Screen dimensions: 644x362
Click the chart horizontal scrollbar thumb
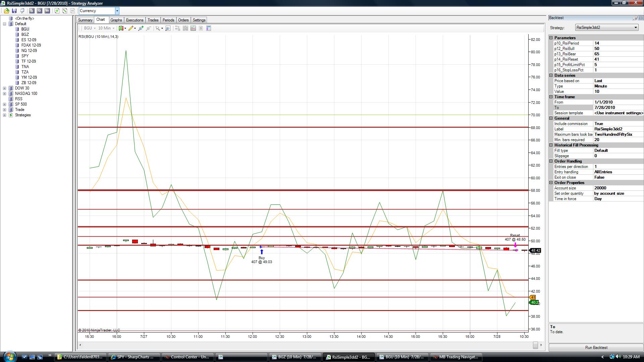click(535, 345)
